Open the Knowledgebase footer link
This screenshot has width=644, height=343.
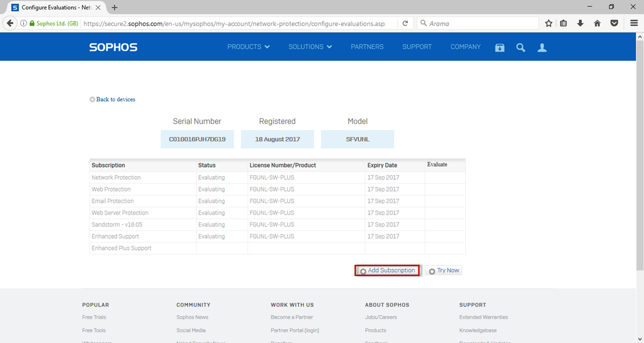(x=478, y=331)
